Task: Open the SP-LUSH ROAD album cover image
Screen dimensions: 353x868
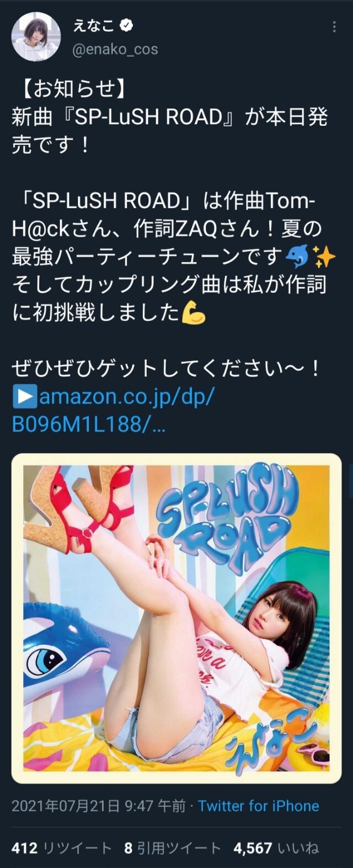Action: pos(176,618)
